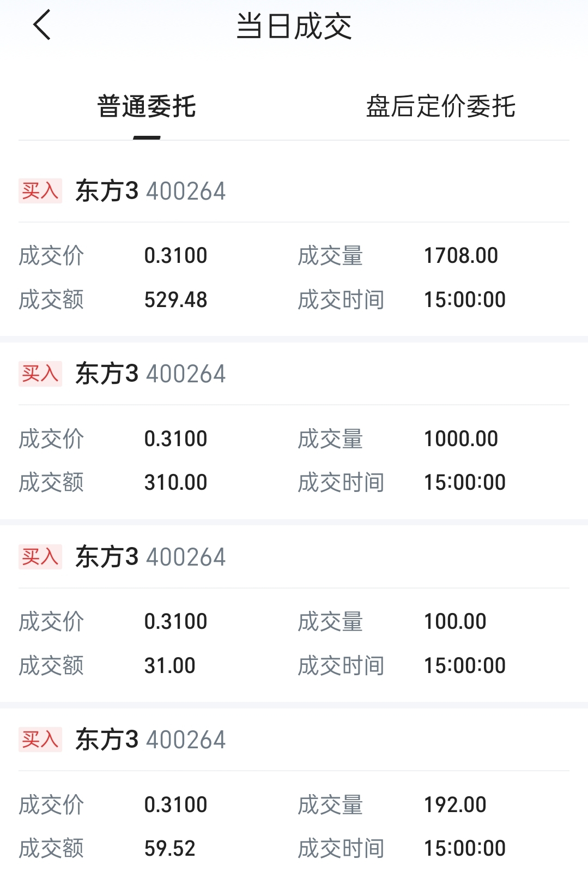Click stock code 400264 in the 31.00 trade
The height and width of the screenshot is (877, 588).
[x=186, y=557]
